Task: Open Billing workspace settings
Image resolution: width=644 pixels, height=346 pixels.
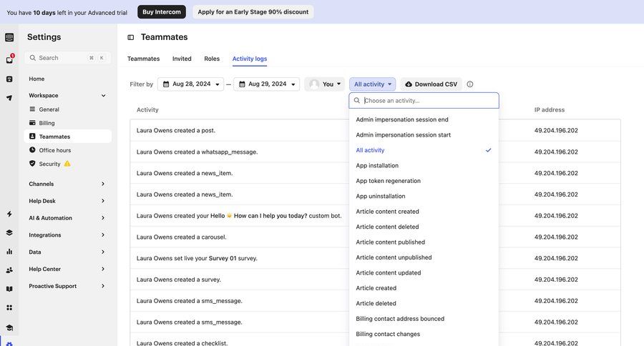Action: point(67,123)
